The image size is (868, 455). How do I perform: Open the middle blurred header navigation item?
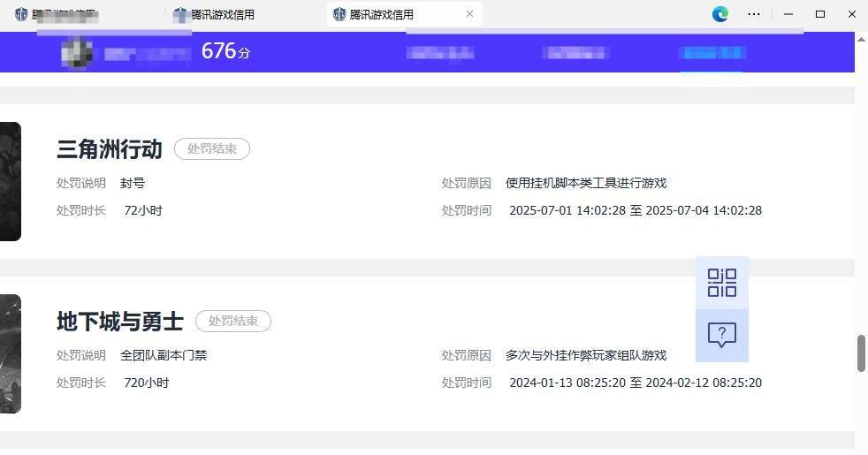(576, 53)
